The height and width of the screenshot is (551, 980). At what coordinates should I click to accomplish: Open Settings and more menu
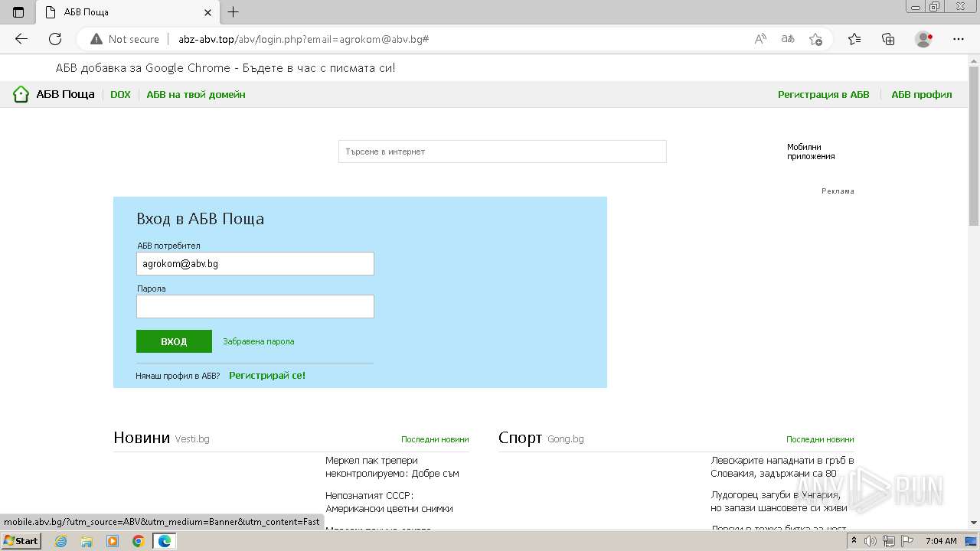[x=959, y=39]
